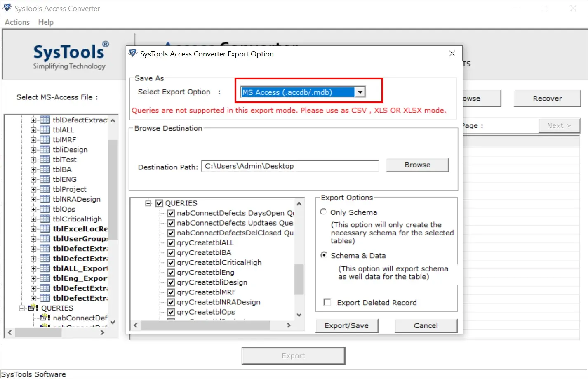Open the Help menu
The width and height of the screenshot is (588, 379).
click(46, 22)
